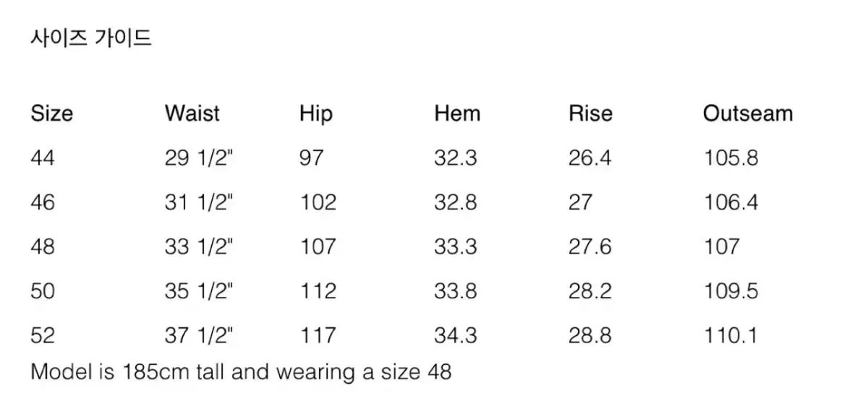
Task: Select outseam value 110.1
Action: 731,335
